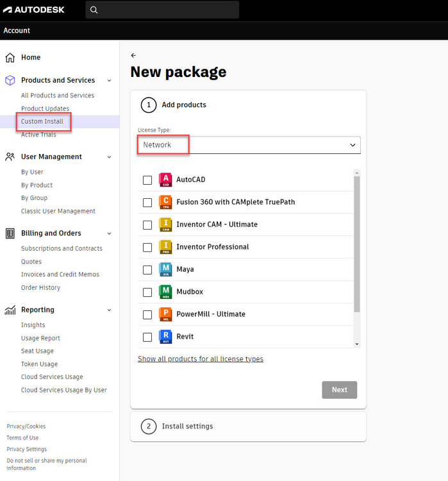Check the PowerMill - Ultimate checkbox
Screen dimensions: 448x481
[147, 314]
